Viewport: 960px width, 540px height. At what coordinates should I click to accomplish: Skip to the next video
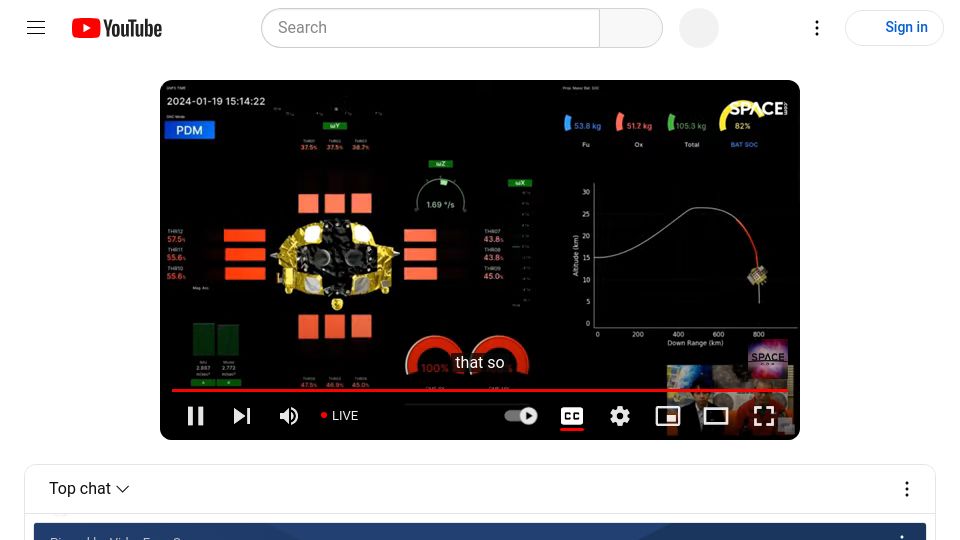pos(242,416)
